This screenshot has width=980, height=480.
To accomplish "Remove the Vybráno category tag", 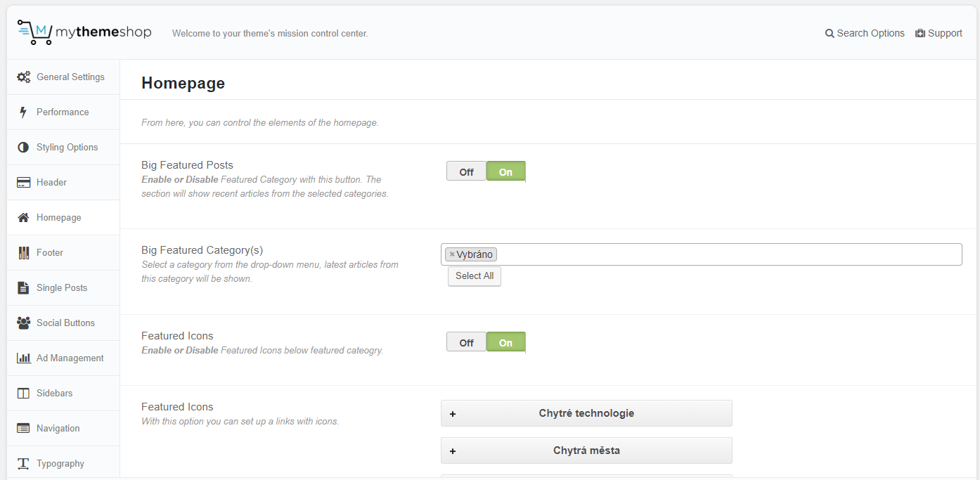I will (452, 254).
